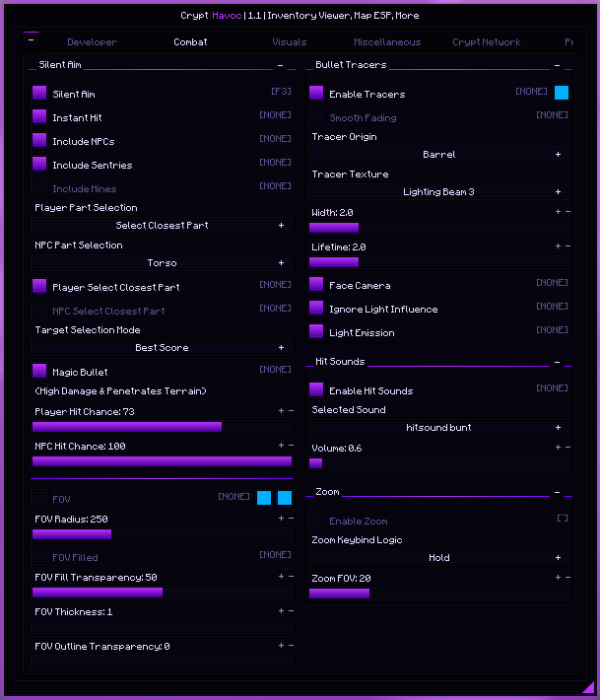Toggle Player Select Closest Part checkbox
Screen dimensions: 600x700
[x=39, y=286]
